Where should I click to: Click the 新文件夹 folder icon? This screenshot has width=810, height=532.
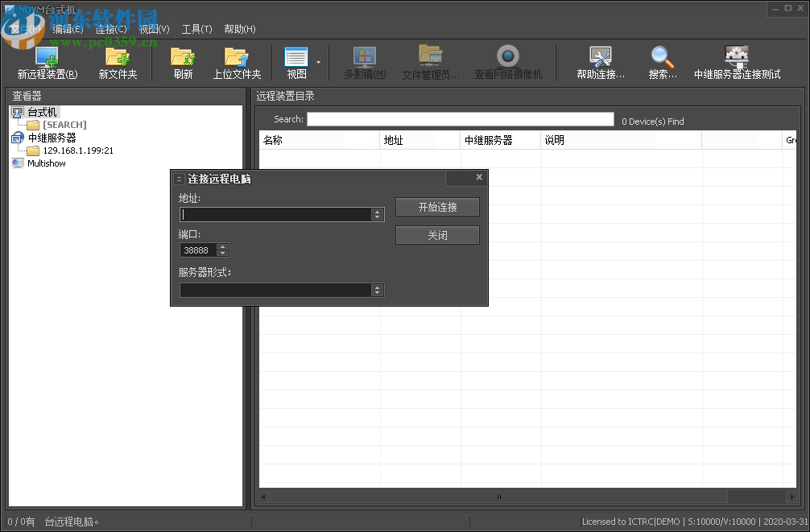(118, 58)
